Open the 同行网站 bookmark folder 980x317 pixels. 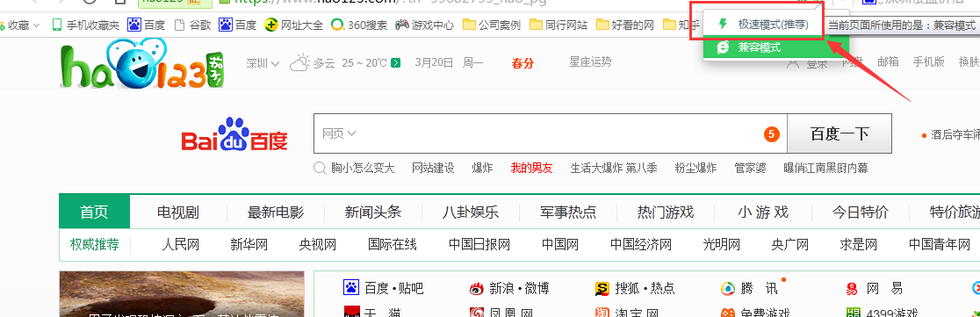558,25
